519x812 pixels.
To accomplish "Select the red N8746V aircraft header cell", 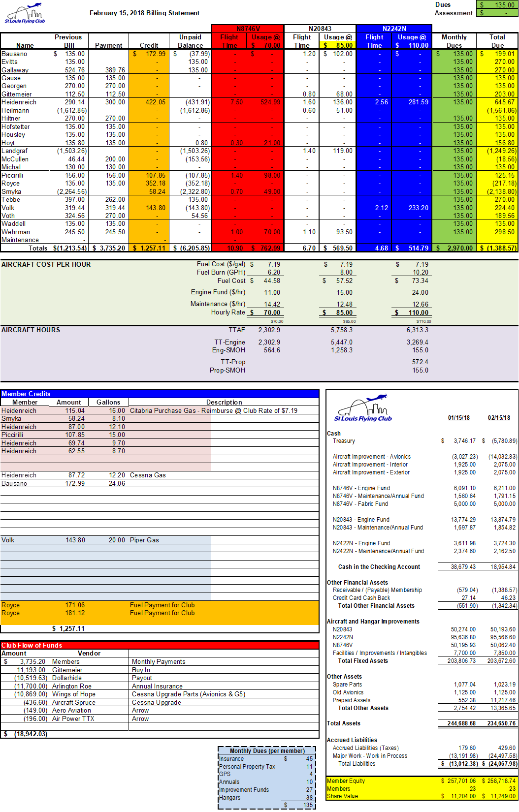I will (248, 29).
